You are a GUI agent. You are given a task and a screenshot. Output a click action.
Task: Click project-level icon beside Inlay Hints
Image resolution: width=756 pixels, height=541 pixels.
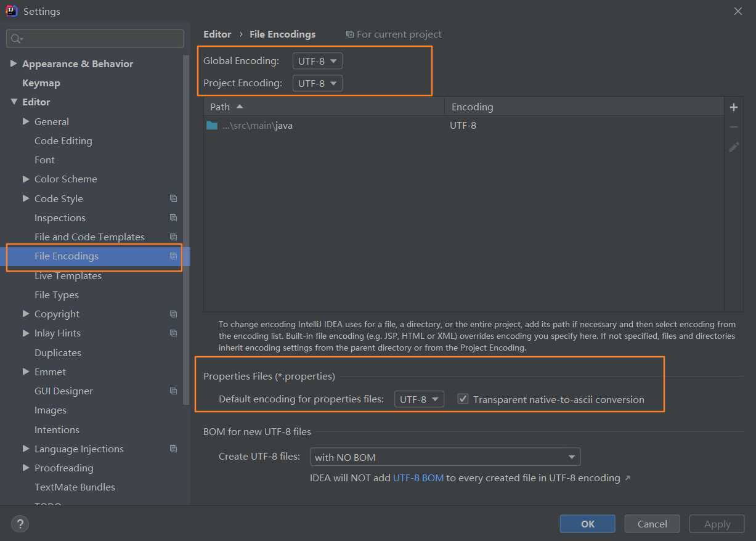174,333
